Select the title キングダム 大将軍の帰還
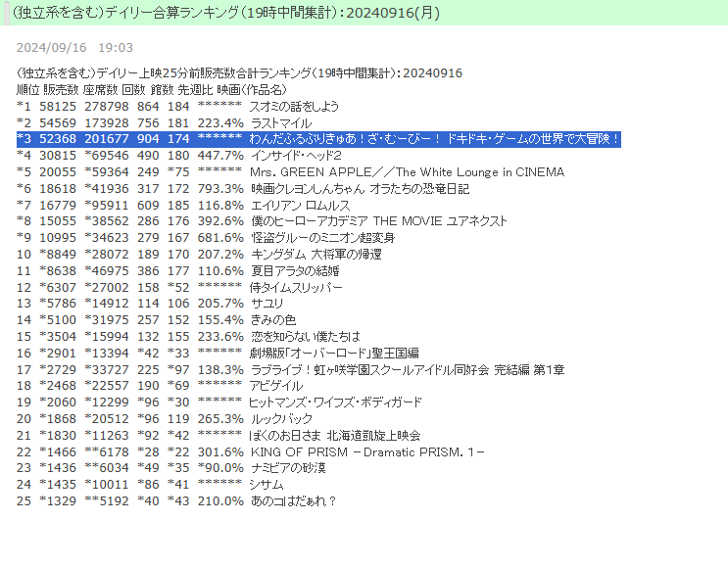Viewport: 728px width, 569px height. click(316, 255)
